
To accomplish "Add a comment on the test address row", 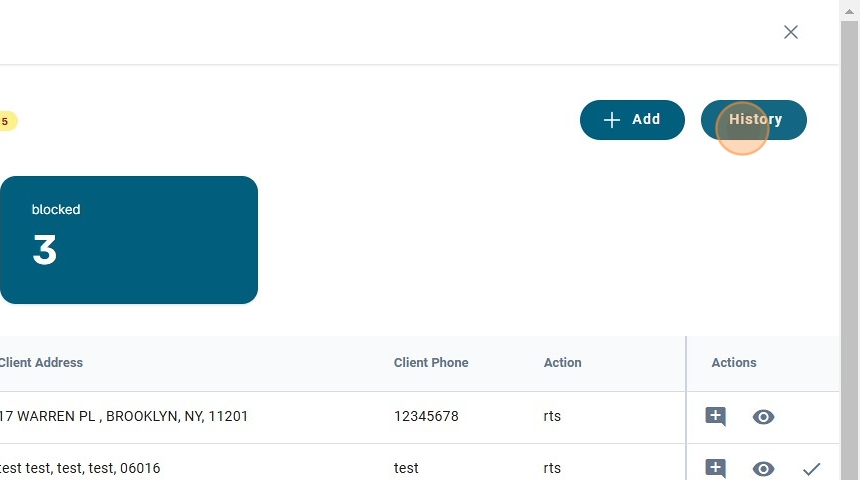I will (x=715, y=468).
